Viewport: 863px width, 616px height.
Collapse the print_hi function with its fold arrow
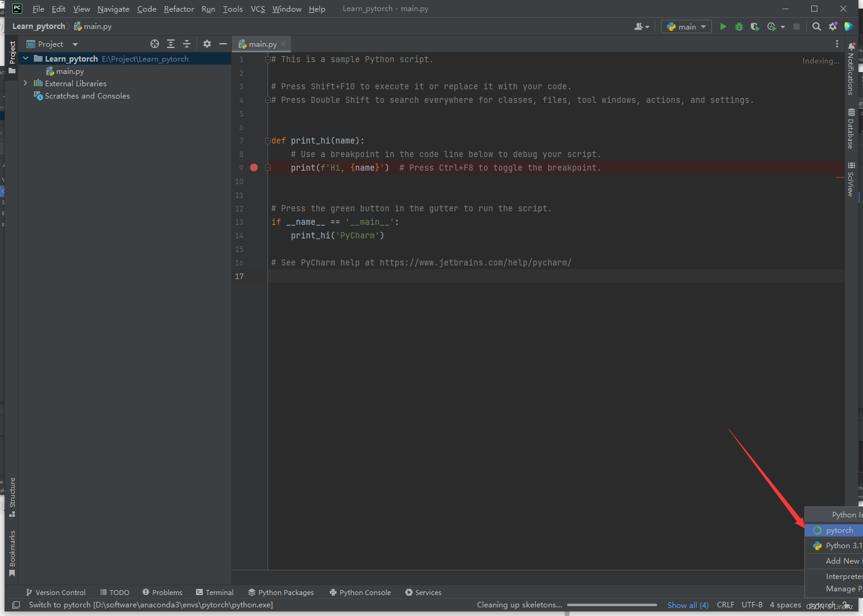point(268,140)
